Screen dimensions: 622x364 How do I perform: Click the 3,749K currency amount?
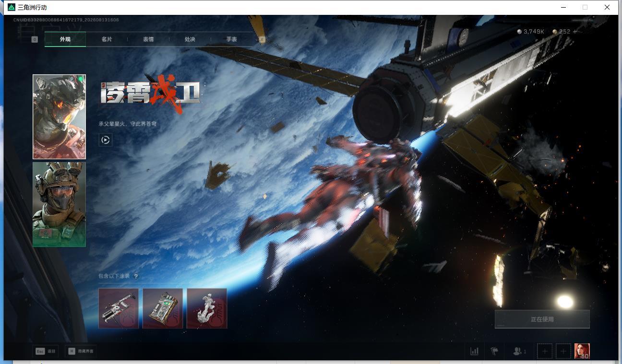tap(534, 32)
